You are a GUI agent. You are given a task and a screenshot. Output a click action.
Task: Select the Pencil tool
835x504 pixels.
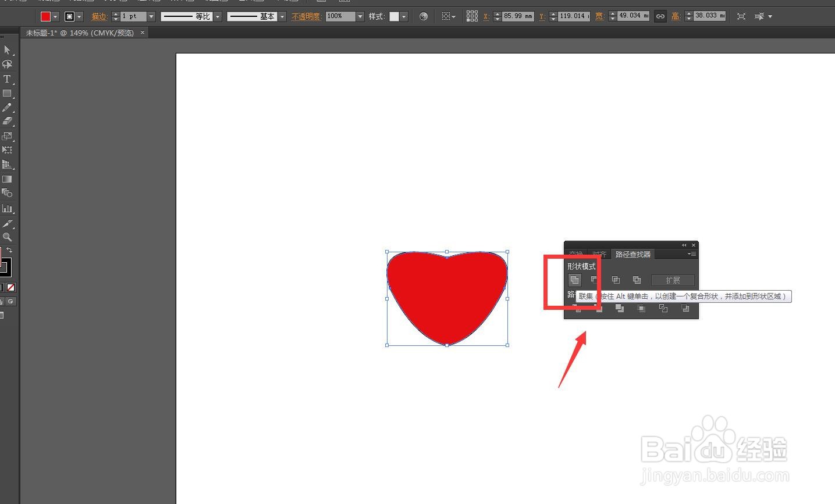[x=7, y=108]
